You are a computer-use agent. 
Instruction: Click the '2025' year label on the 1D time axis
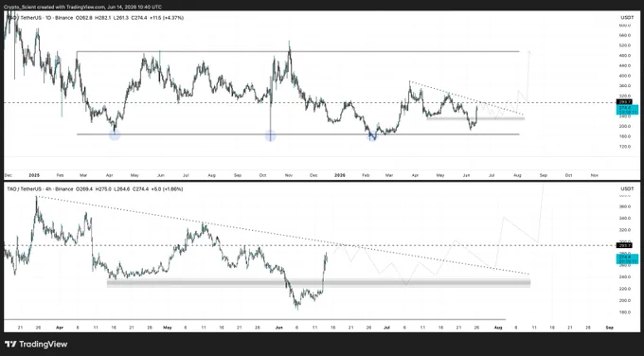pyautogui.click(x=34, y=175)
